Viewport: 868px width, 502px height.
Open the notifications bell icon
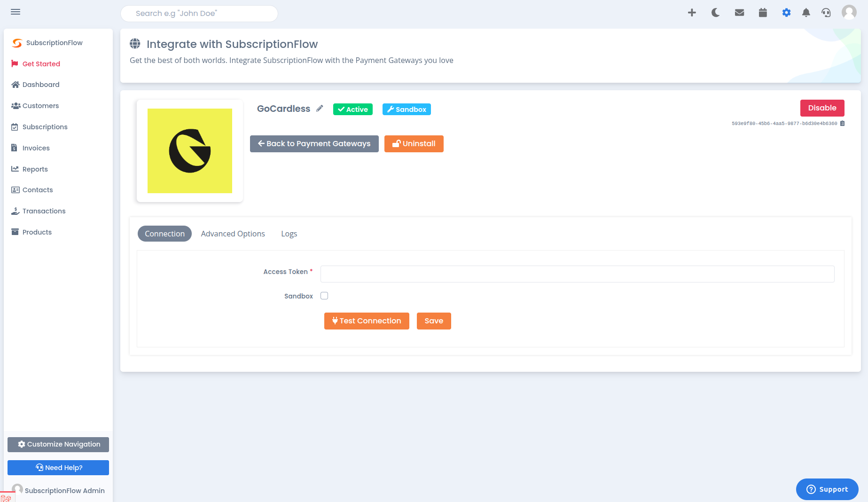pos(806,13)
